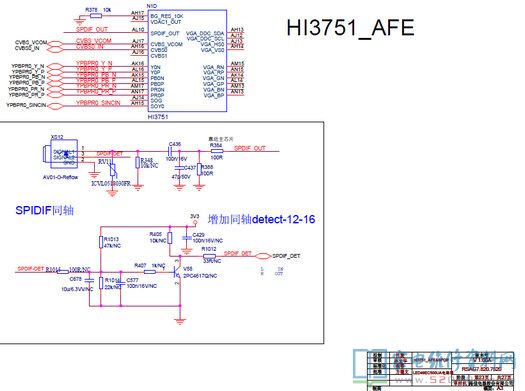Click the RV11 varistor symbol
Image resolution: width=525 pixels, height=391 pixels.
coord(113,170)
